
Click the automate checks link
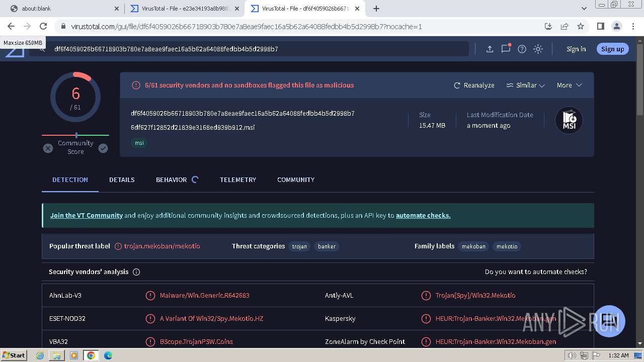(423, 216)
